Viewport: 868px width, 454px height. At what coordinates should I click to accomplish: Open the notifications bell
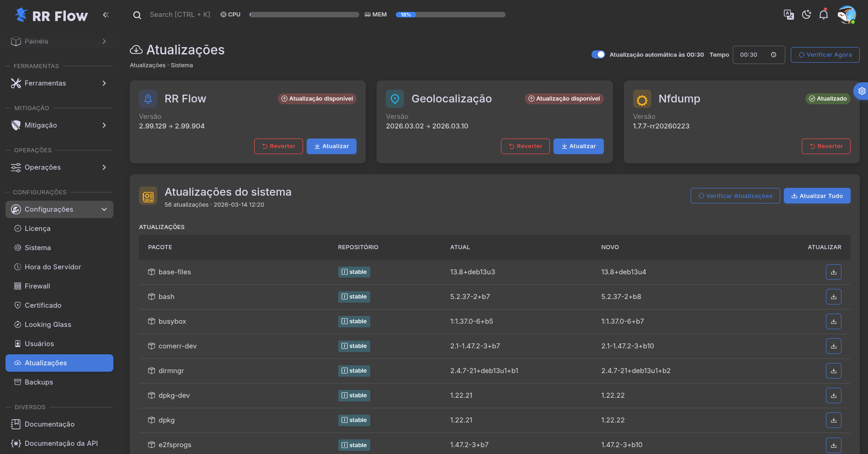pyautogui.click(x=824, y=15)
